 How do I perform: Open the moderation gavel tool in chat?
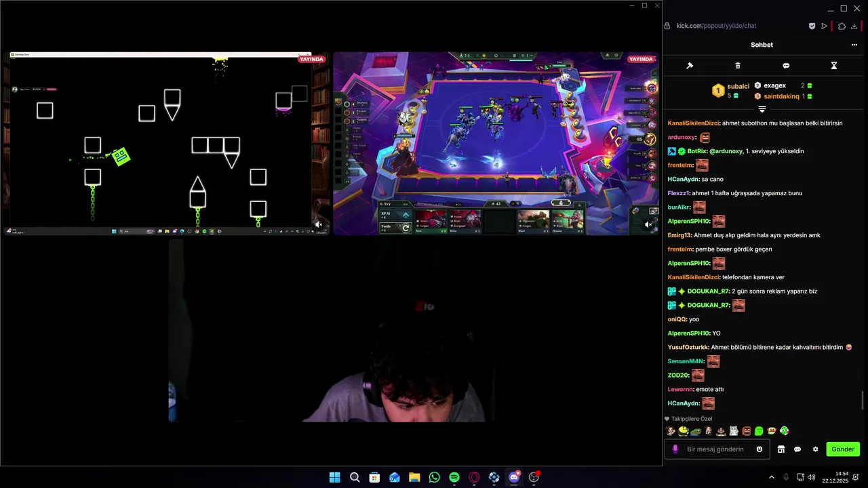point(690,66)
